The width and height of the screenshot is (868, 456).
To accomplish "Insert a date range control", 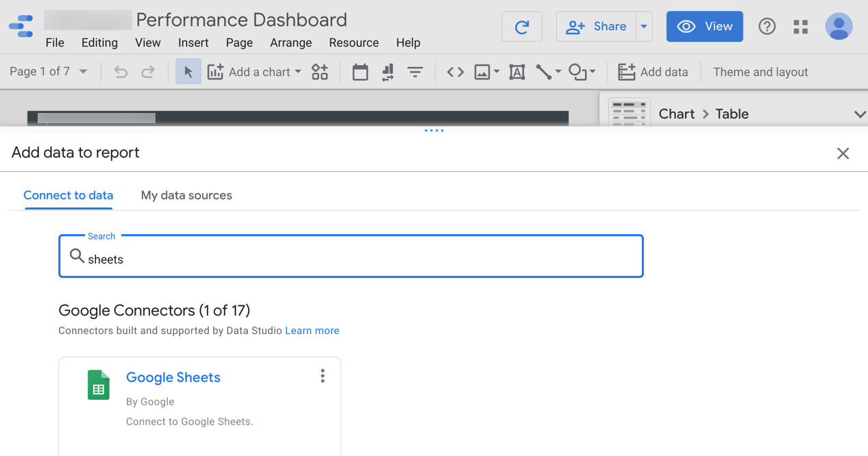I will coord(360,72).
